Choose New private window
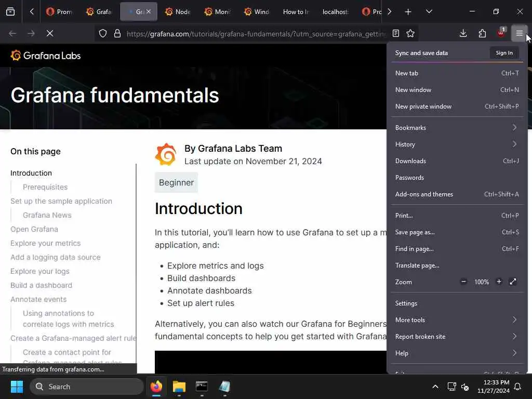 pyautogui.click(x=457, y=107)
